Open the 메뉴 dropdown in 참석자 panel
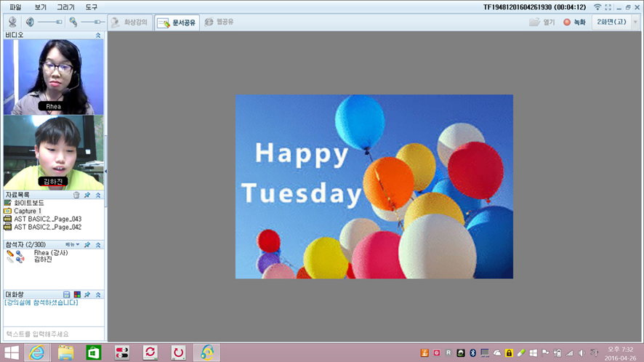Image resolution: width=644 pixels, height=362 pixels. [73, 244]
